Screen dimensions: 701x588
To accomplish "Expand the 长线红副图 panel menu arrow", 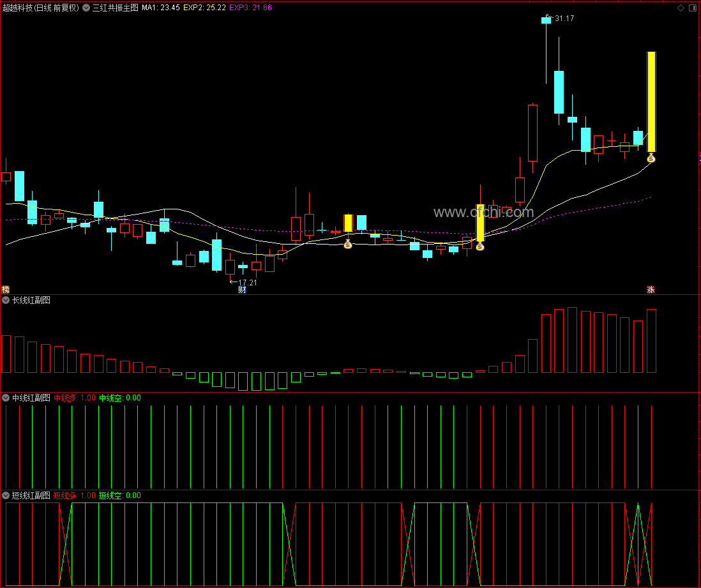I will (6, 301).
